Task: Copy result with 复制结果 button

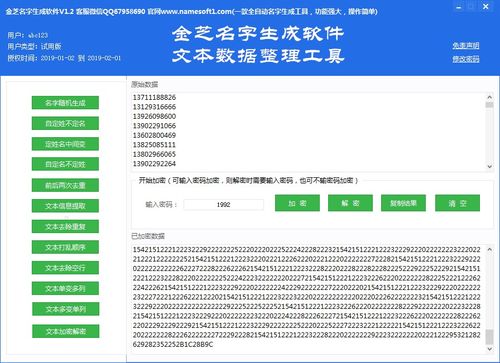Action: (x=403, y=203)
